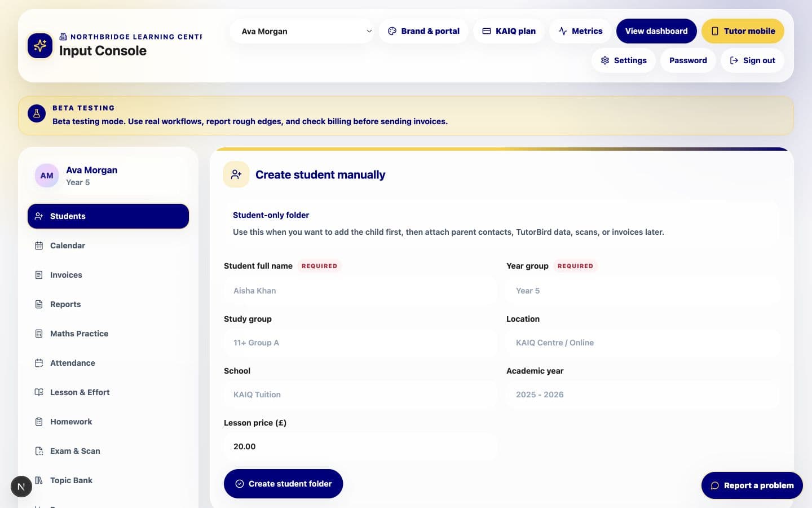This screenshot has height=508, width=812.
Task: Click the beta testing flask icon
Action: [37, 114]
